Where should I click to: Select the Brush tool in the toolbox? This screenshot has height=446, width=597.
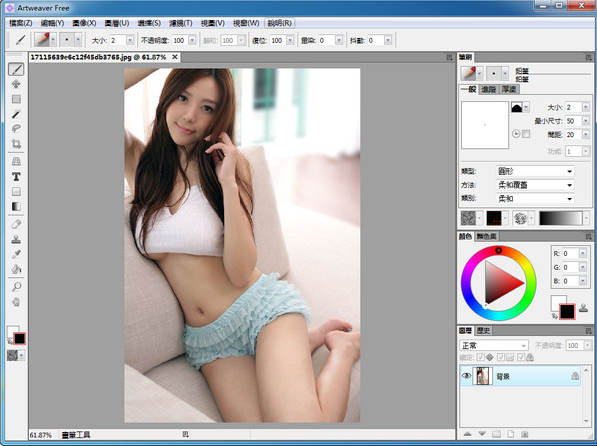pyautogui.click(x=16, y=69)
